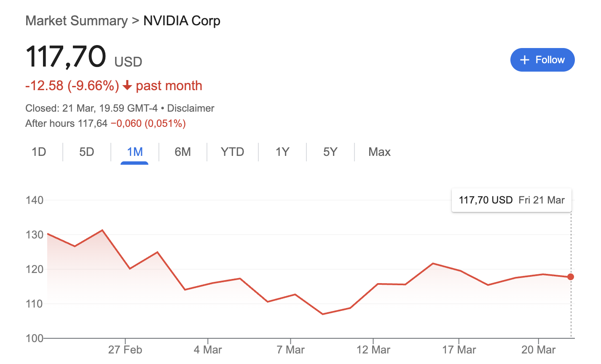Viewport: 601px width, 364px height.
Task: Click the 20 Mar axis label
Action: [x=538, y=350]
